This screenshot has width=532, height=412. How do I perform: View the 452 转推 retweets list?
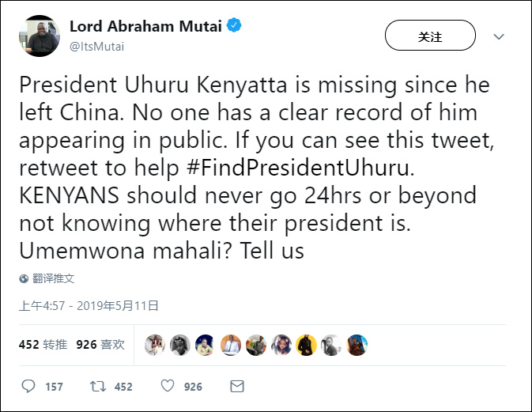43,345
